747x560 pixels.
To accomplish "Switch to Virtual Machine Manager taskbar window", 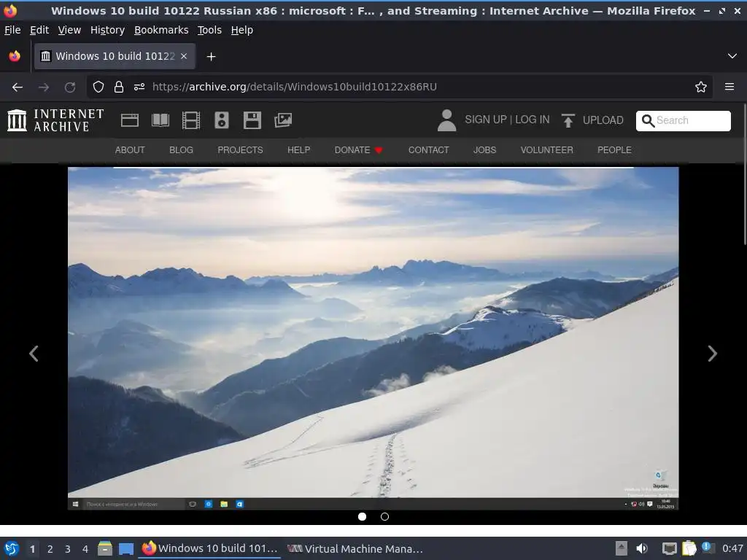I will click(355, 548).
